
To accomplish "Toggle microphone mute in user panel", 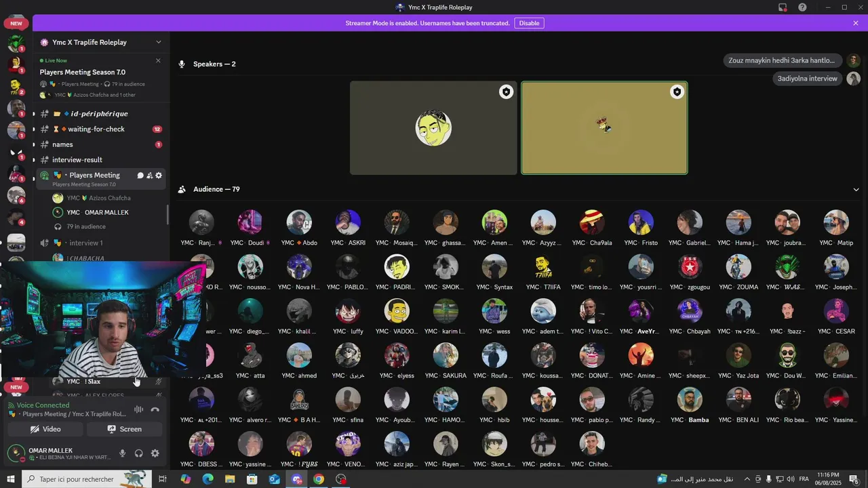I will pos(122,453).
